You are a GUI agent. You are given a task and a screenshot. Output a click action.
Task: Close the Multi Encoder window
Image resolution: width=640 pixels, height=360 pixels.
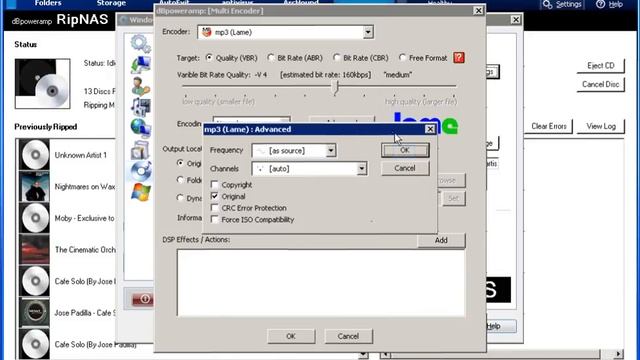click(x=478, y=11)
